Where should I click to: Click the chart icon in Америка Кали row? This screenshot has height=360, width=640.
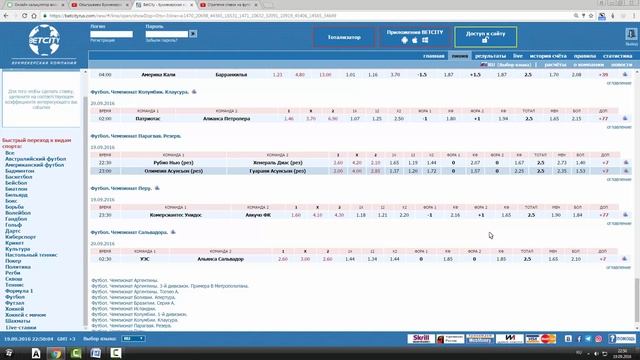625,74
